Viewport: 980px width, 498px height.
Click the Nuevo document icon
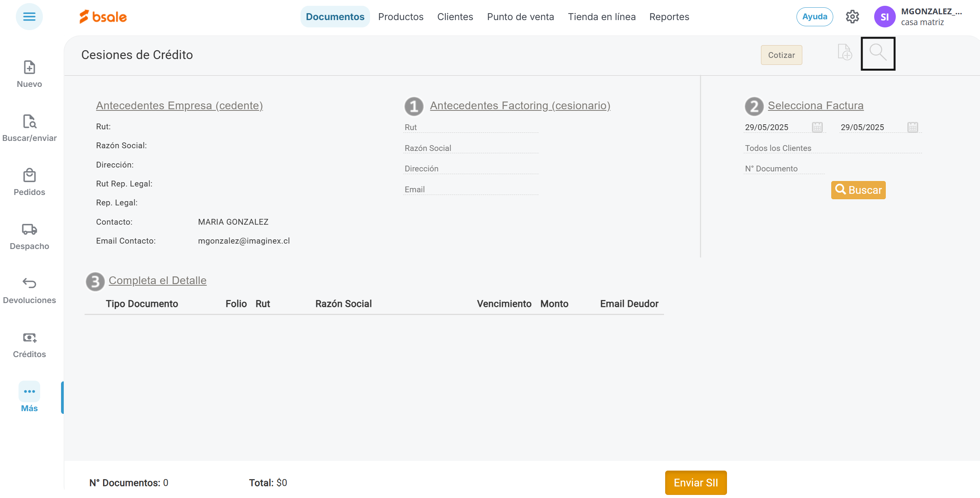[x=29, y=68]
